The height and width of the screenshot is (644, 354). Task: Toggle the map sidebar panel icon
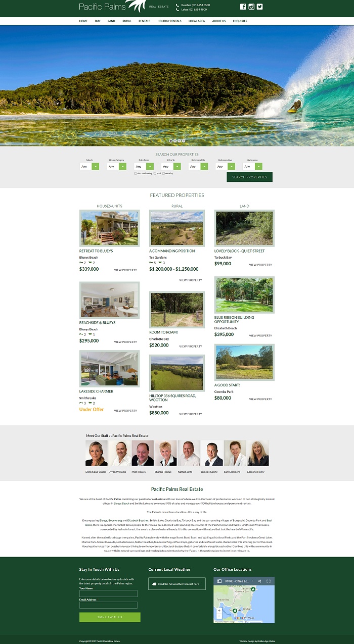coord(219,581)
